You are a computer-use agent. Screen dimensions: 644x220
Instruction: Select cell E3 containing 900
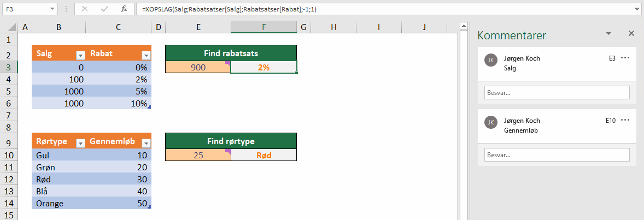(x=198, y=67)
